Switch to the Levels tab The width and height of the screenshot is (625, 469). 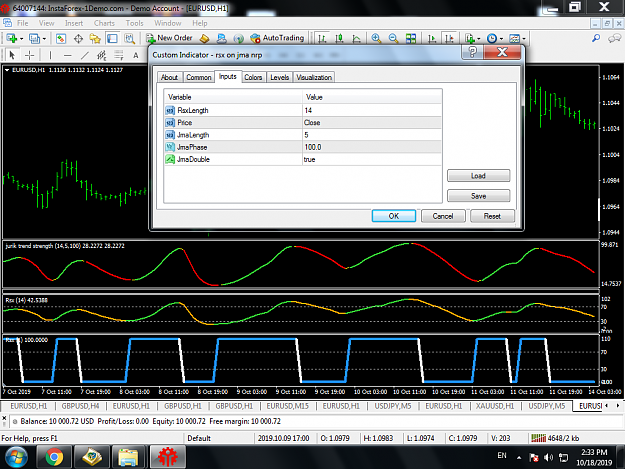pyautogui.click(x=279, y=77)
